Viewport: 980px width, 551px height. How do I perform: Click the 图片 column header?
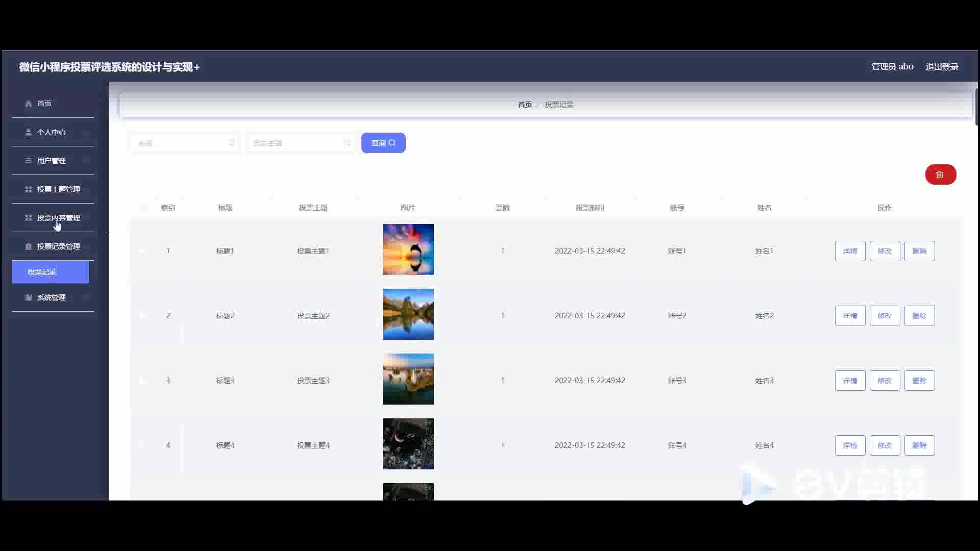(x=408, y=208)
